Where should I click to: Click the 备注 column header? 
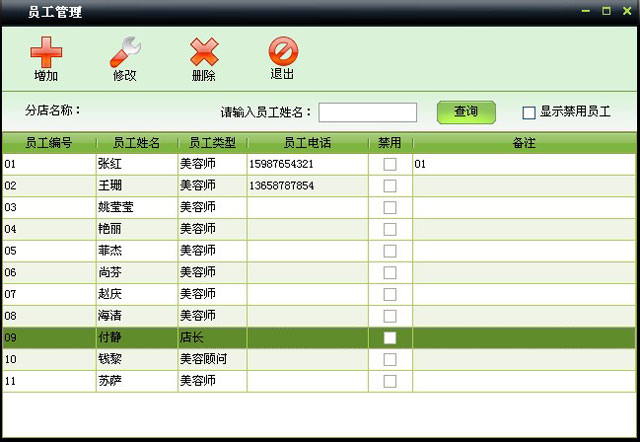point(523,143)
